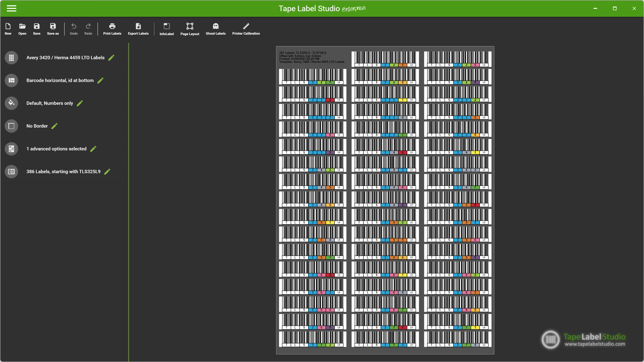Edit Default, Numbers only color scheme pencil
This screenshot has height=362, width=644.
[x=80, y=103]
